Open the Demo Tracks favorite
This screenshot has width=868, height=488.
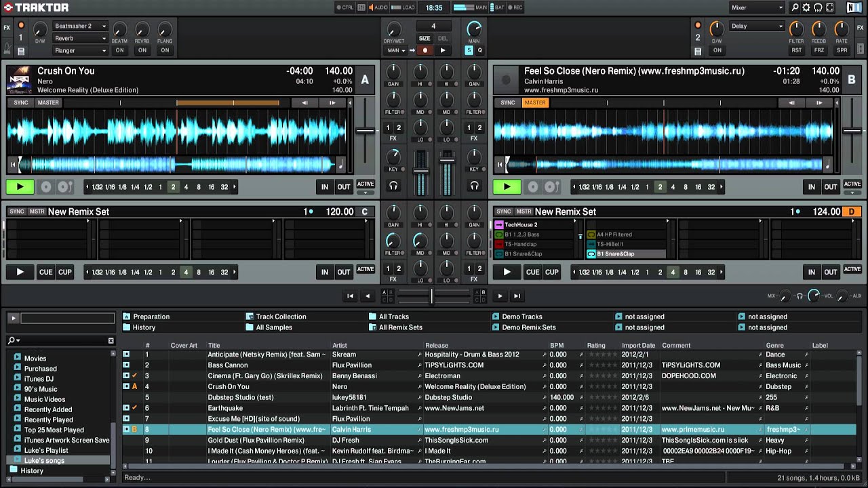517,317
